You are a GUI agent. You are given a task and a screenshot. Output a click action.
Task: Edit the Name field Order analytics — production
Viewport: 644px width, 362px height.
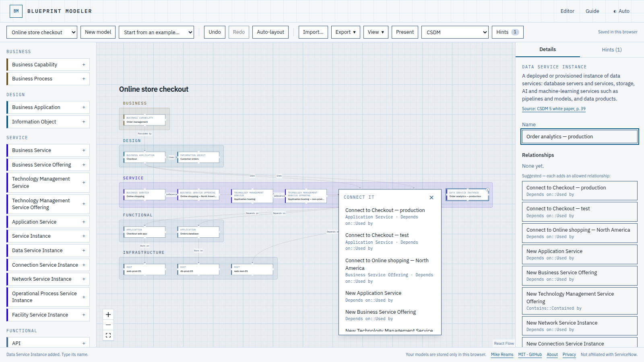[580, 137]
